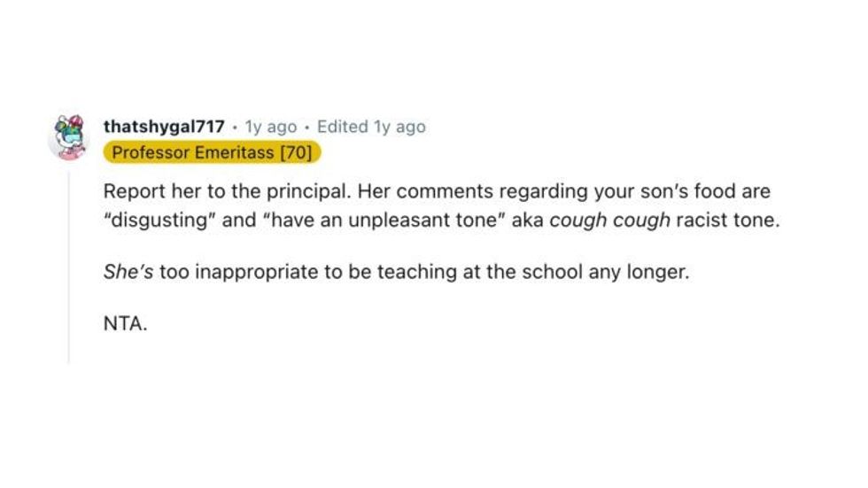
Task: Click the "1y ago" comment timestamp
Action: (x=271, y=127)
